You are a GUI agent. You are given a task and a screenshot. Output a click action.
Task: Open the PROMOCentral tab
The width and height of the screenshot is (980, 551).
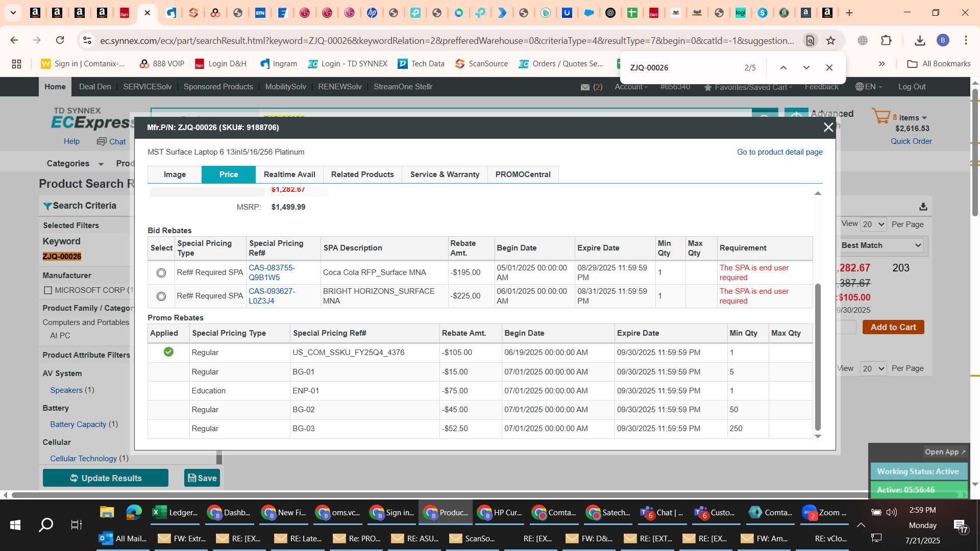pyautogui.click(x=523, y=174)
